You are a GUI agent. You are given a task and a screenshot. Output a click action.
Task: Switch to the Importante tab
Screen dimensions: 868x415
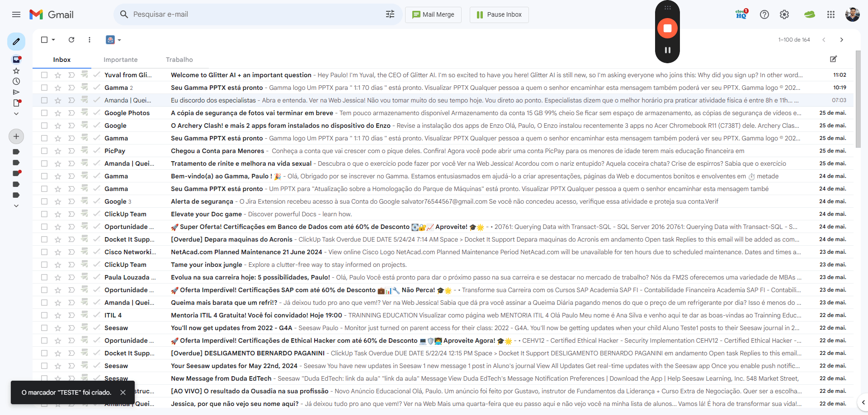[120, 60]
